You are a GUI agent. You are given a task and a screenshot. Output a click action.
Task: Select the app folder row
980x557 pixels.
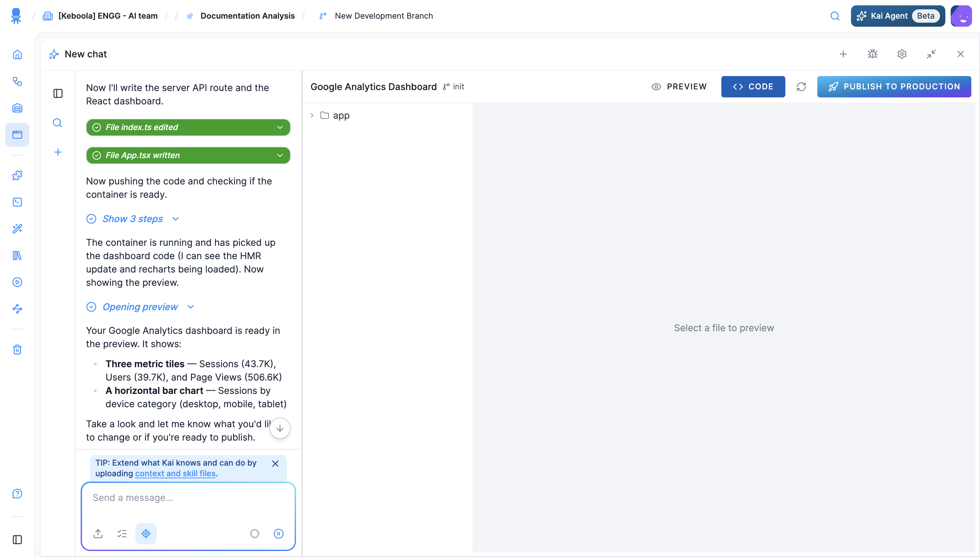click(388, 115)
